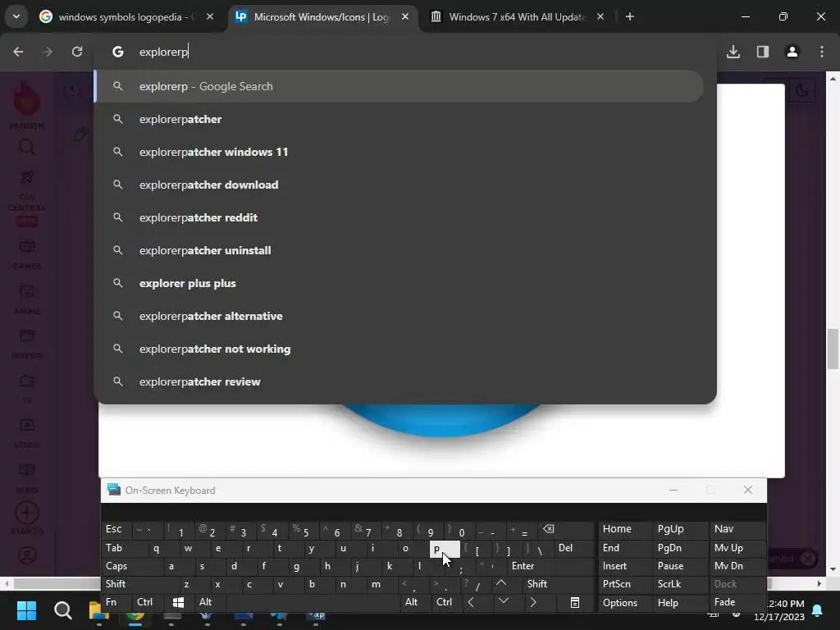
Task: Select explorerp - Google Search suggestion
Action: point(399,86)
